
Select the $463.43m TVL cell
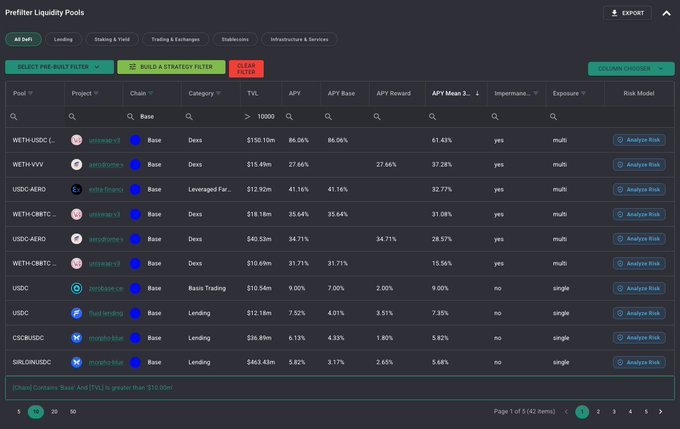click(261, 362)
